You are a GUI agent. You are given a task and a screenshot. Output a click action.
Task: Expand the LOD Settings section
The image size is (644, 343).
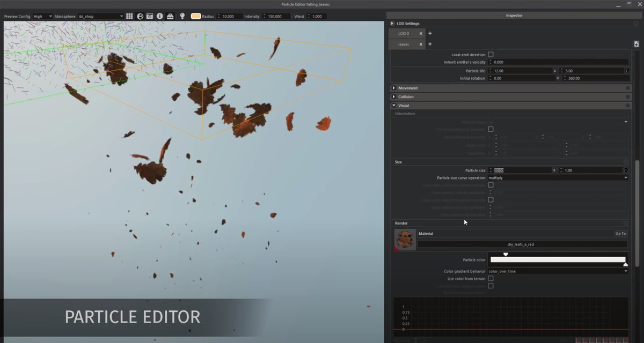pyautogui.click(x=393, y=24)
